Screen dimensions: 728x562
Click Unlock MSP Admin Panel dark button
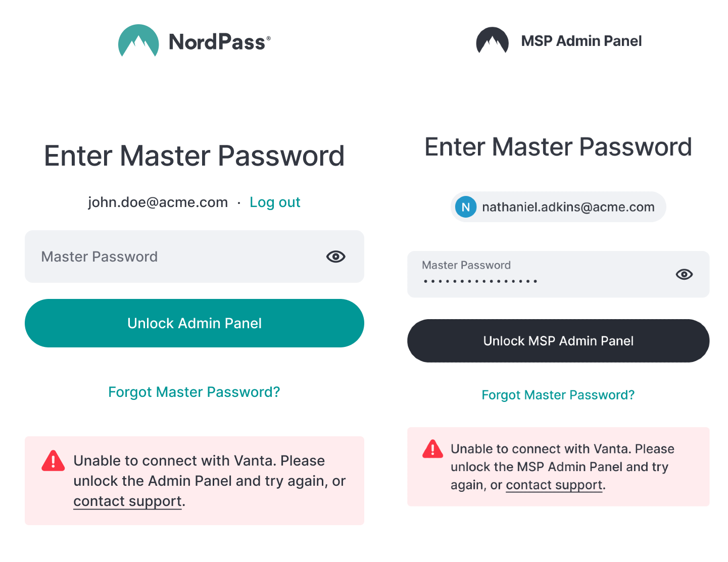click(x=558, y=341)
